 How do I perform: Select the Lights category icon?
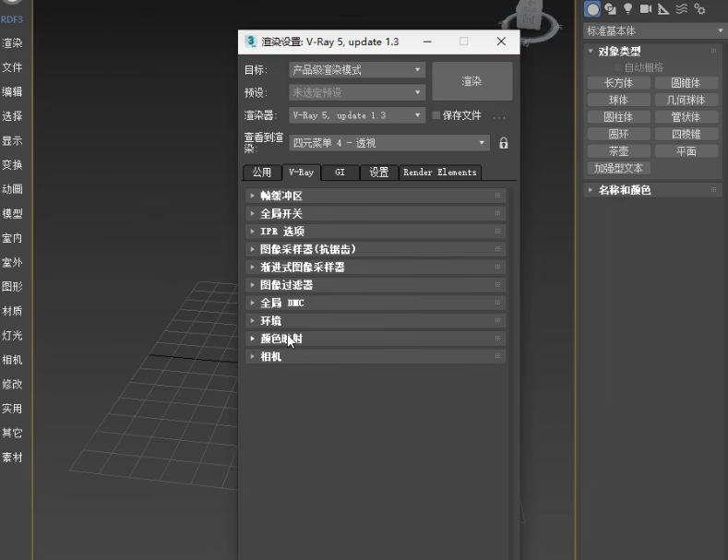[x=627, y=8]
